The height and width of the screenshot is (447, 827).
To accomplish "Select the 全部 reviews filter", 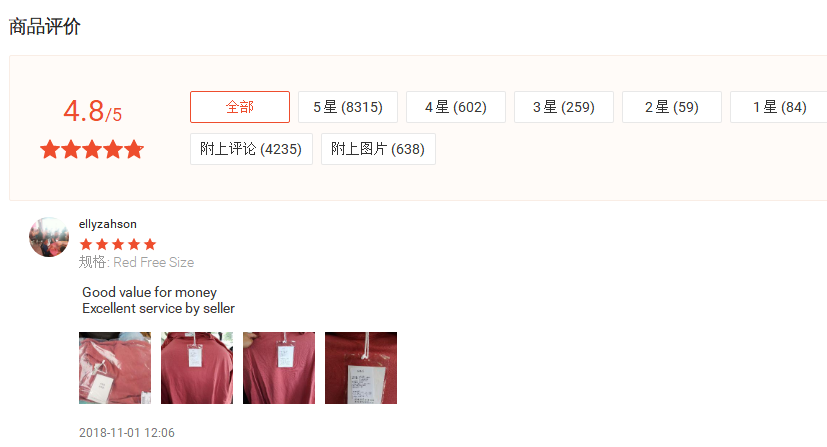I will coord(240,107).
